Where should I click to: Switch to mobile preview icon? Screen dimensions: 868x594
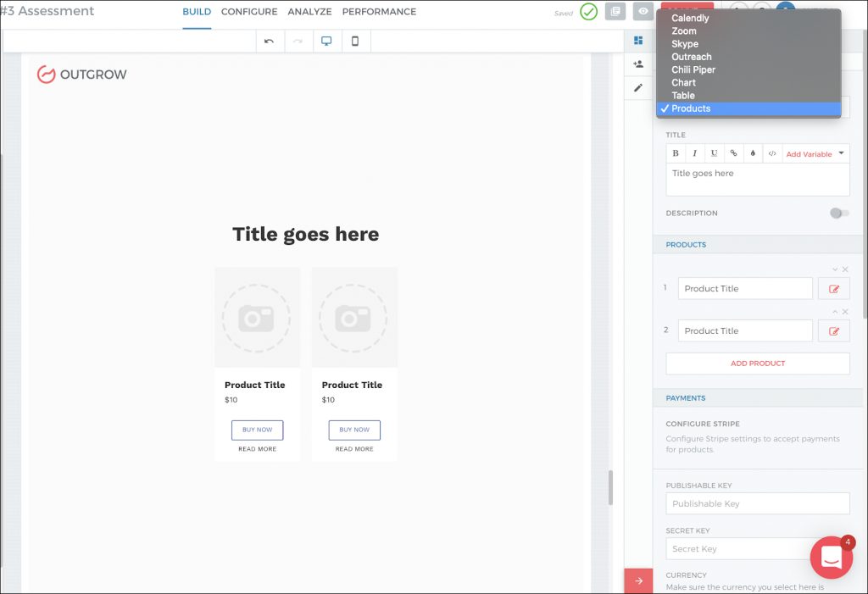pos(355,42)
